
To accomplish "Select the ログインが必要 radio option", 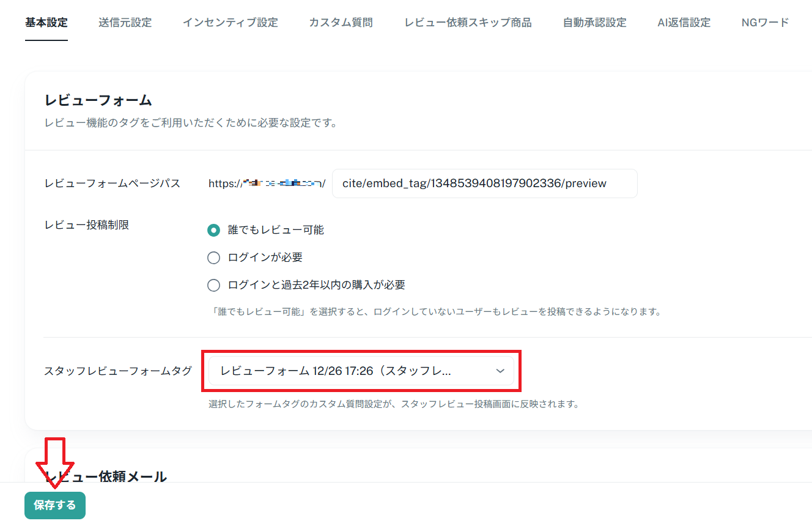I will [213, 257].
